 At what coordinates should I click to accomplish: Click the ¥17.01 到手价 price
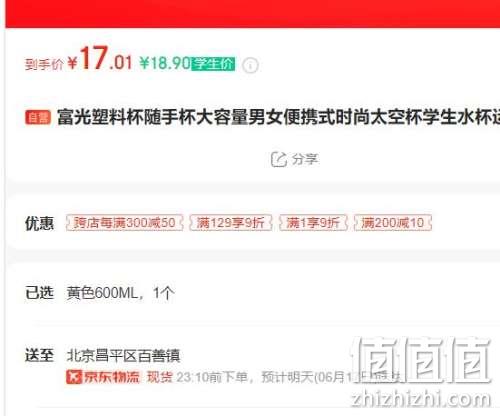pos(100,59)
